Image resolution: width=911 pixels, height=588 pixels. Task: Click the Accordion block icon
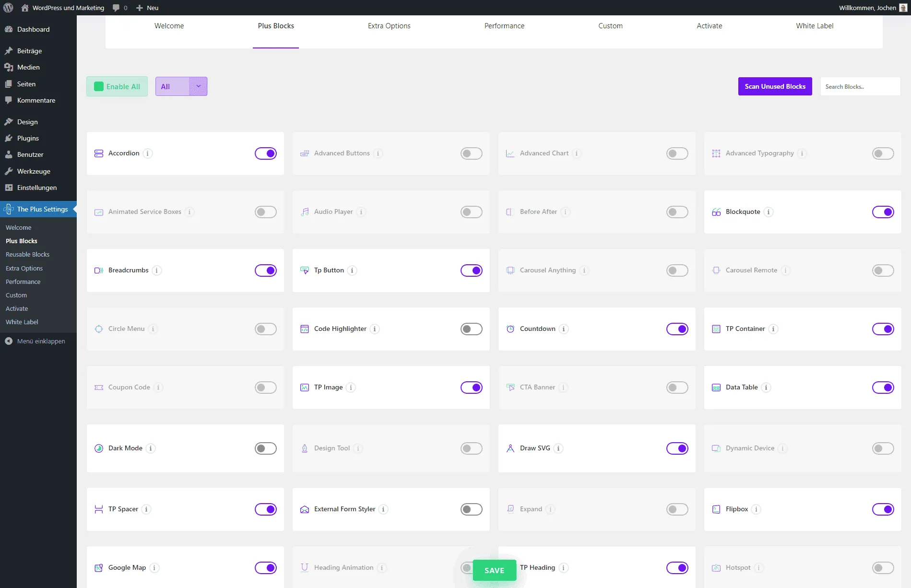(x=99, y=153)
